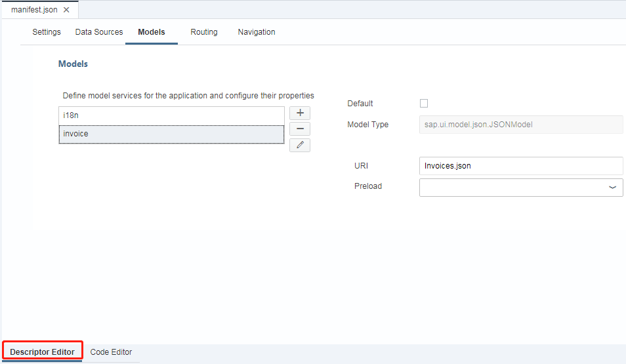This screenshot has height=364, width=626.
Task: Click the Model Type field
Action: pyautogui.click(x=520, y=125)
